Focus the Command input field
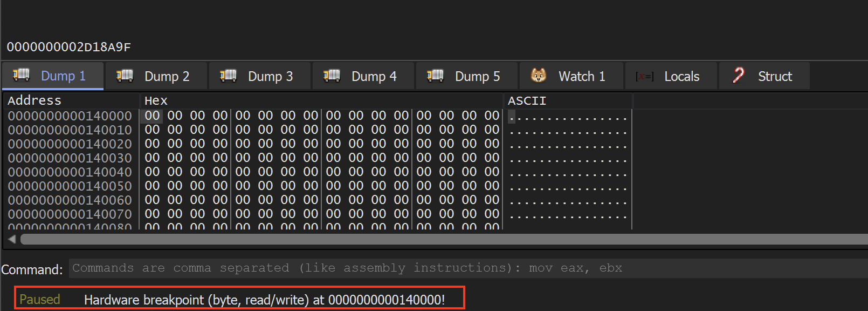 469,268
